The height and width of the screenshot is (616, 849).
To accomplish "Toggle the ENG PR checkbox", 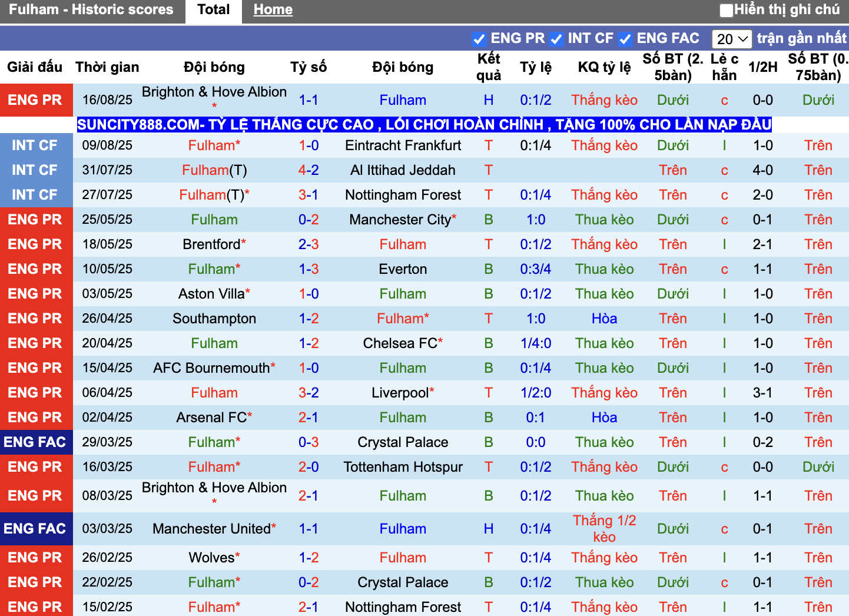I will click(x=479, y=39).
